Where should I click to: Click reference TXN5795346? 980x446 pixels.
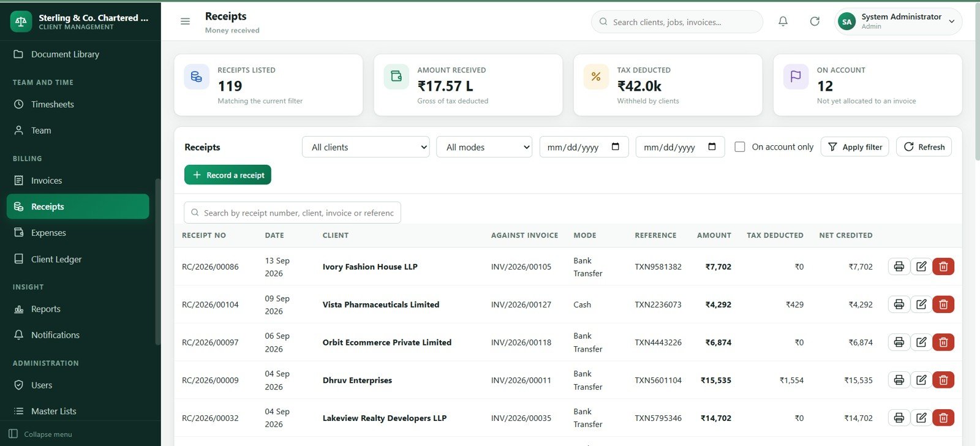coord(658,418)
